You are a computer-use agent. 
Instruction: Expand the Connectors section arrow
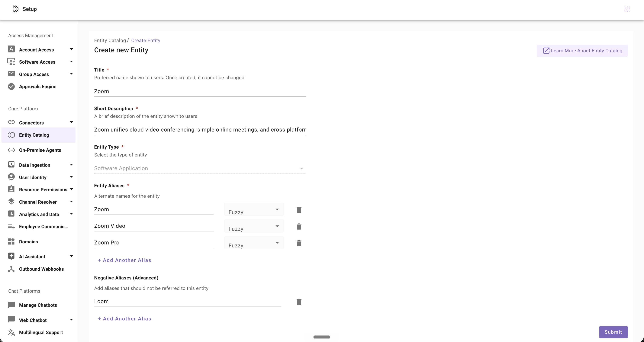pyautogui.click(x=71, y=122)
